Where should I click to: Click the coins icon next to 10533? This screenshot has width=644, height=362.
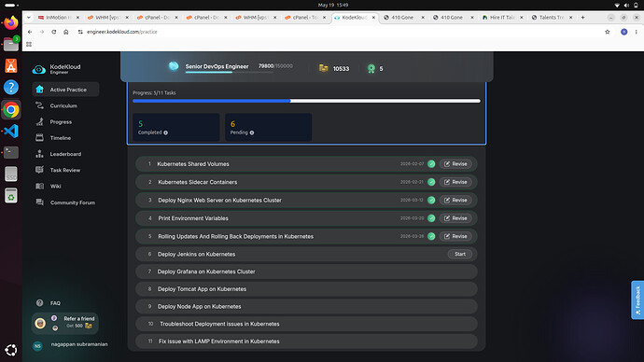pyautogui.click(x=324, y=68)
